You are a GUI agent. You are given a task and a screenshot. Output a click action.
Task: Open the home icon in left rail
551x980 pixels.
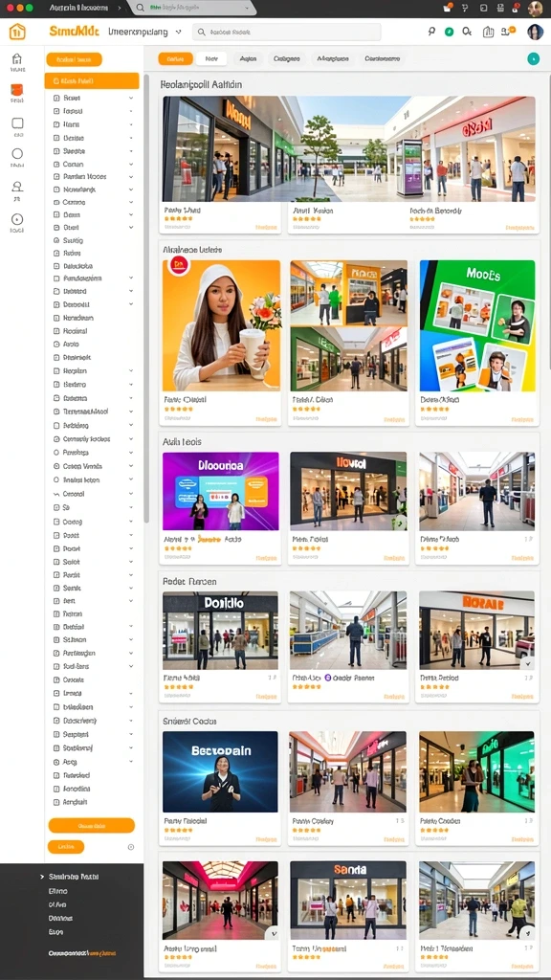(17, 59)
